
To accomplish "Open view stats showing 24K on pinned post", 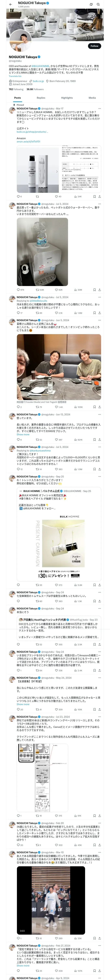I will tap(78, 197).
